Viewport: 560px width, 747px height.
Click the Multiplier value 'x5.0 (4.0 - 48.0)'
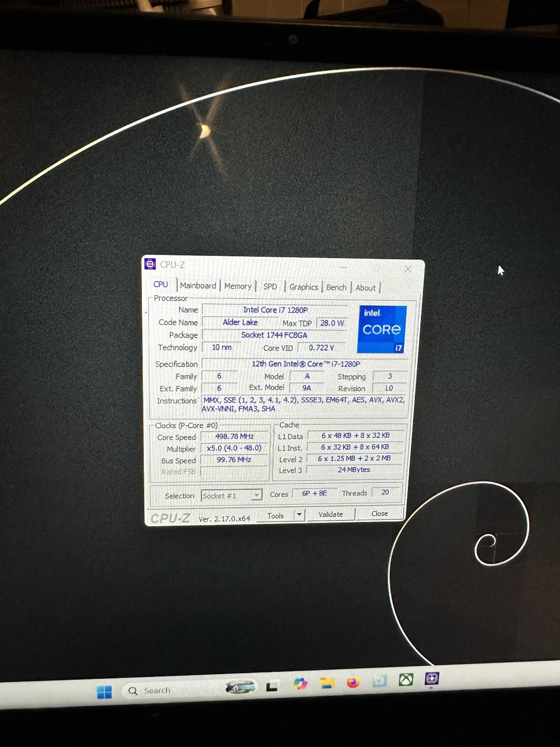point(234,448)
